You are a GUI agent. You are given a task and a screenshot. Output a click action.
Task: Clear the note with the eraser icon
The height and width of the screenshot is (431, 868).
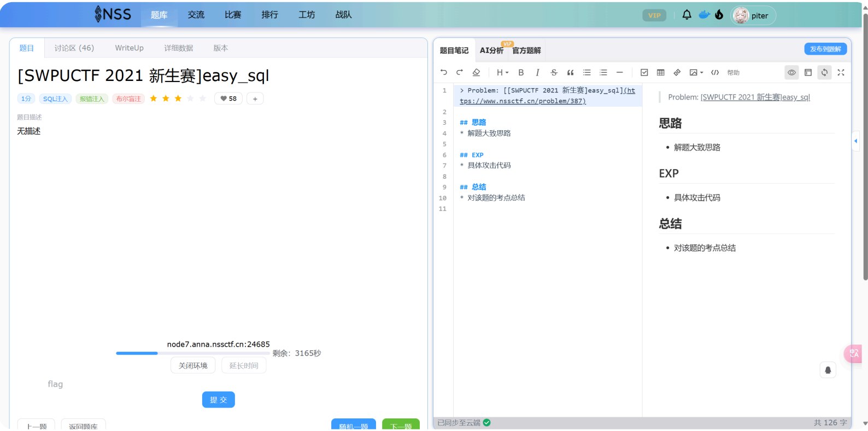coord(476,72)
